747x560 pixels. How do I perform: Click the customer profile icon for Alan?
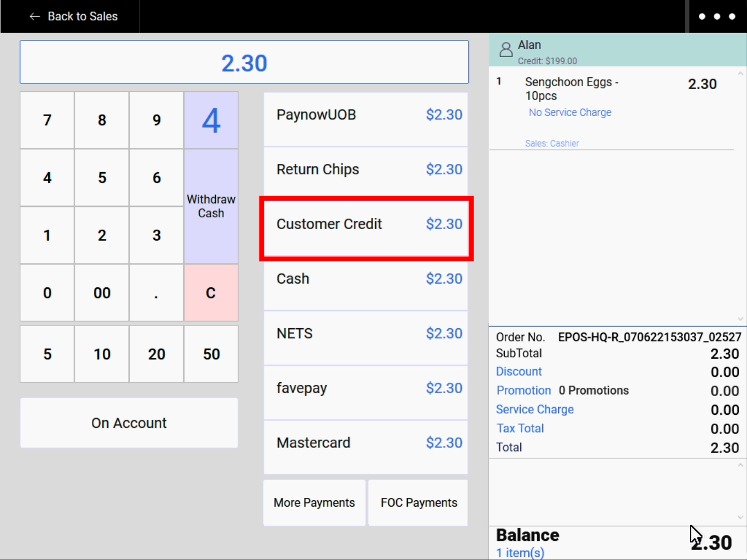506,50
